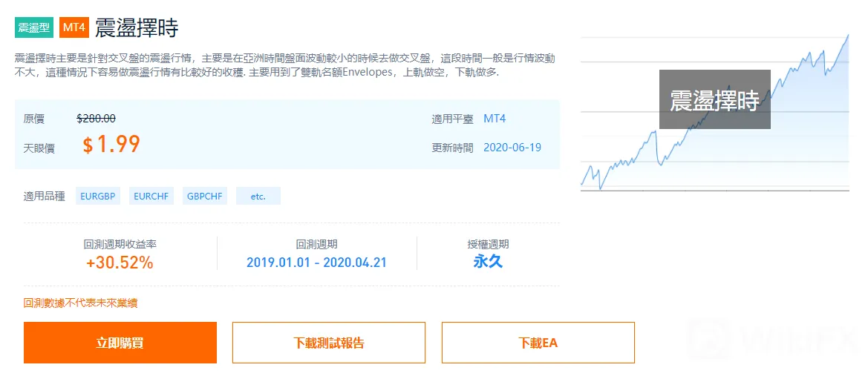The height and width of the screenshot is (376, 868).
Task: Click 下載測試報告 to download the test report
Action: [329, 343]
